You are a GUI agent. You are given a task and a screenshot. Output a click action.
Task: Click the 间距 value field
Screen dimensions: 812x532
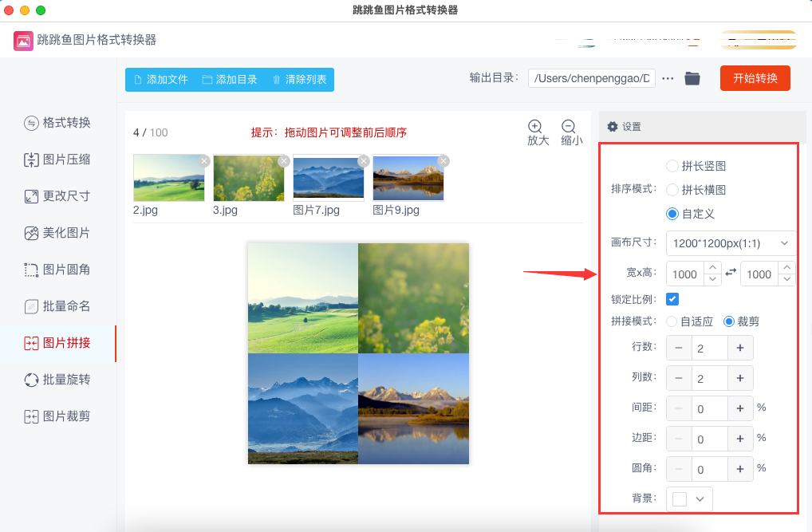[x=709, y=408]
